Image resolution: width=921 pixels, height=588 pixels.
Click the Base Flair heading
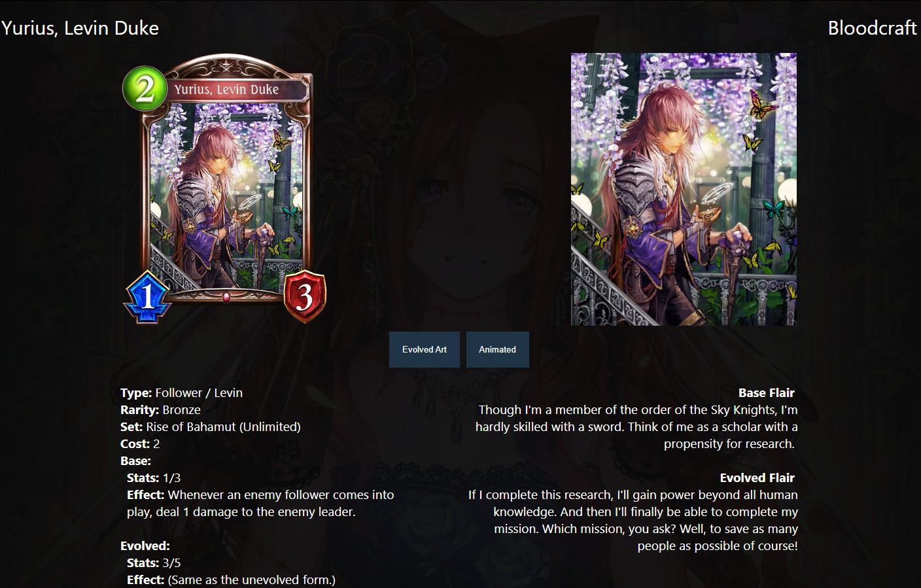766,392
